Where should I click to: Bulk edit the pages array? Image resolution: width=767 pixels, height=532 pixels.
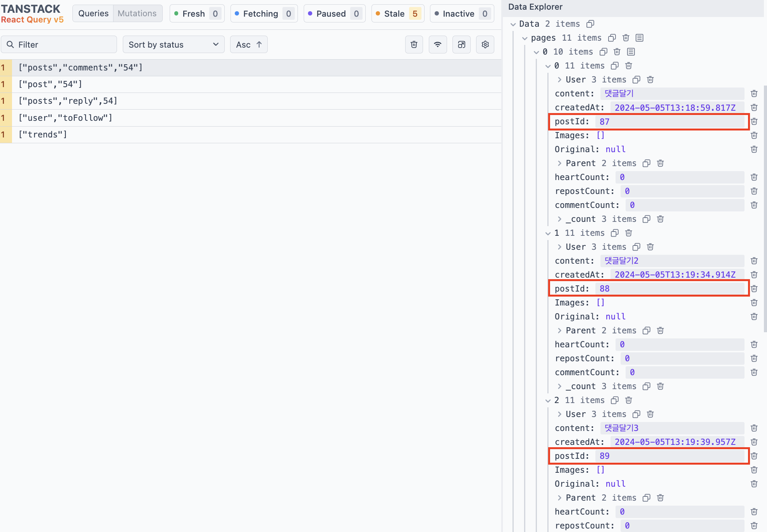click(640, 38)
